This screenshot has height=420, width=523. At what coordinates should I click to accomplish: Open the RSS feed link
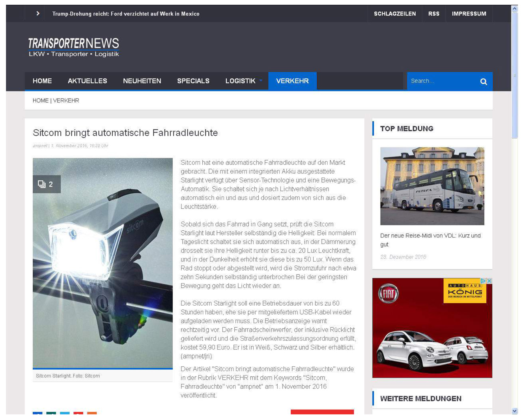[433, 14]
